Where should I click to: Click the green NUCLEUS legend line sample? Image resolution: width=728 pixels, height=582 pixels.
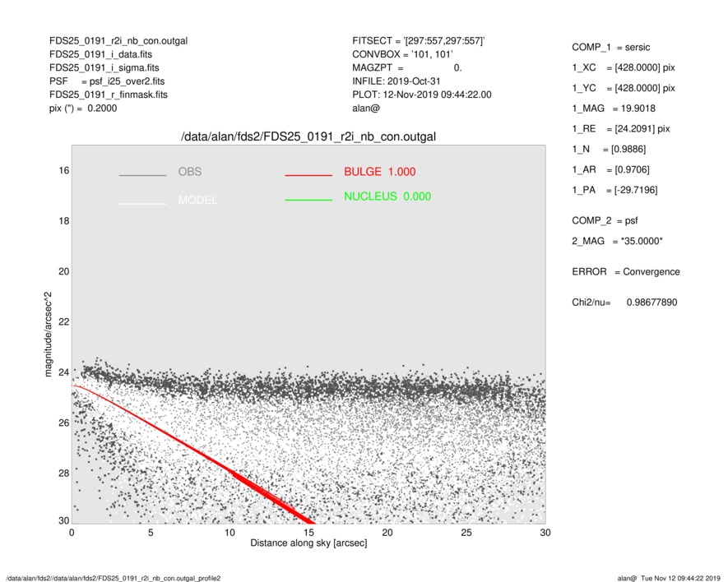(x=308, y=200)
